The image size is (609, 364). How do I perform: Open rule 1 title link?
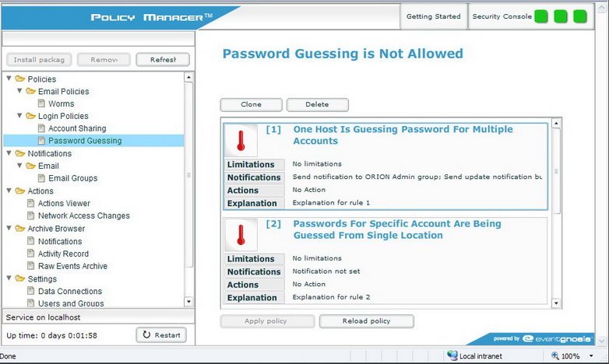(x=403, y=135)
